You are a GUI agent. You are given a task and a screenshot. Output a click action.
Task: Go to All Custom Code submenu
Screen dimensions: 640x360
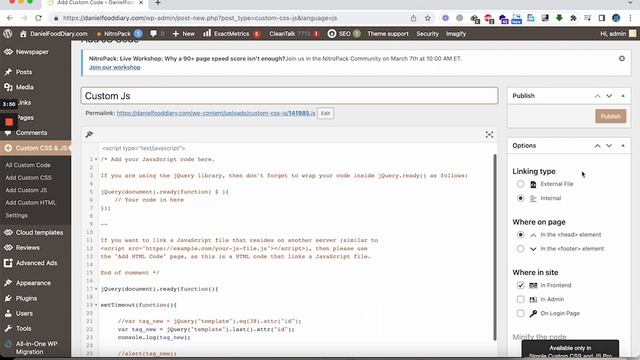pyautogui.click(x=28, y=165)
